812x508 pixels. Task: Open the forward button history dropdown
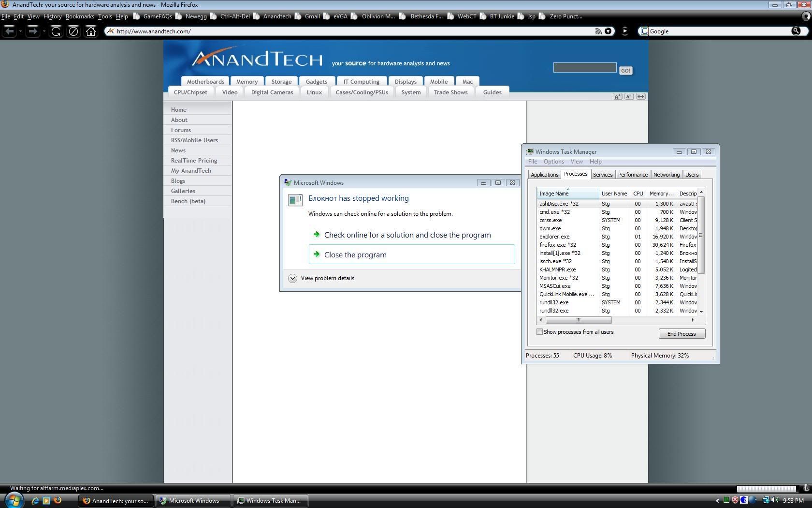(43, 31)
